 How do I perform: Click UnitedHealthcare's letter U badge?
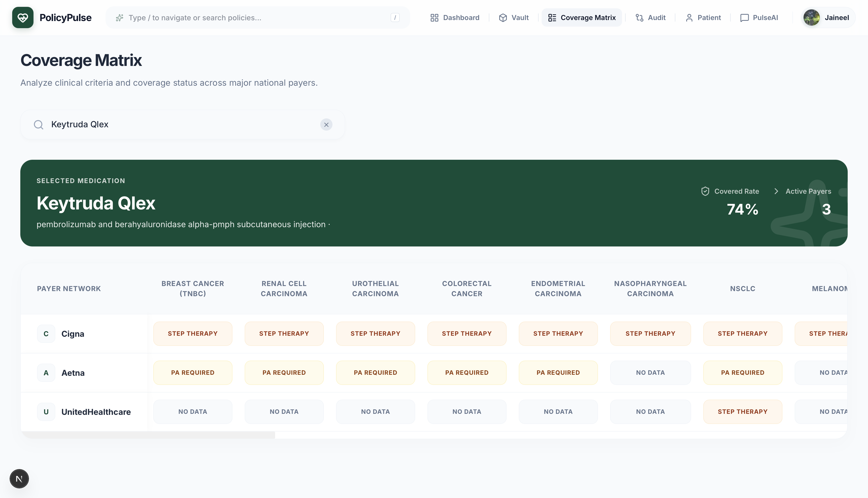click(46, 412)
